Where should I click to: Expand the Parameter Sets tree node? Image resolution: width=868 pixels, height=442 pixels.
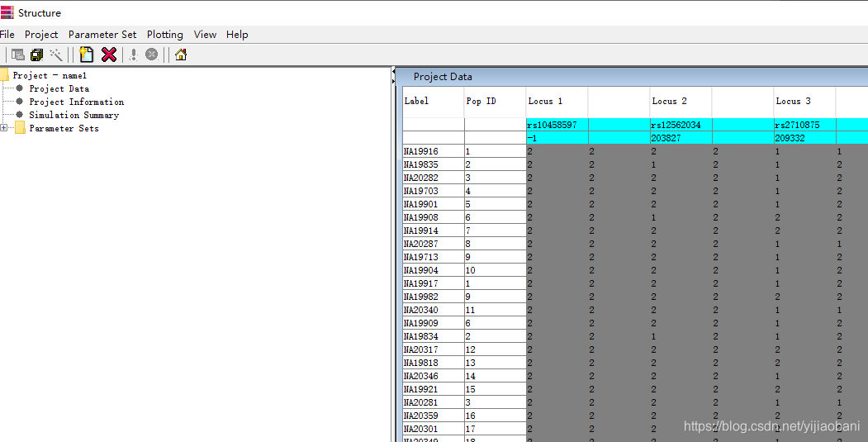(x=4, y=128)
